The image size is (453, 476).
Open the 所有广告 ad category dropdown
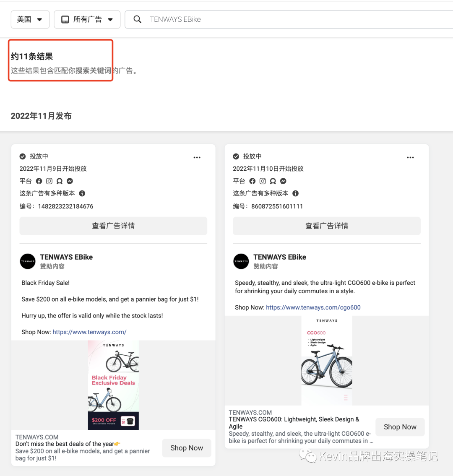(87, 19)
